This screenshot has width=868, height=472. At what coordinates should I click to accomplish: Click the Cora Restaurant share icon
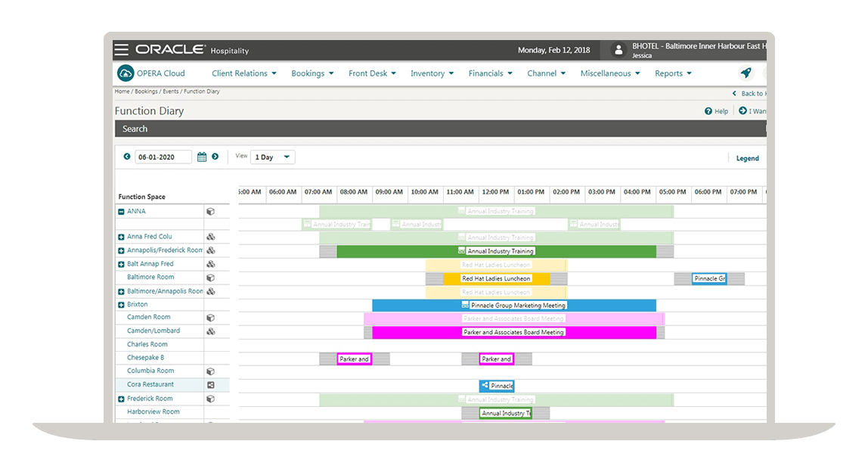pos(211,385)
